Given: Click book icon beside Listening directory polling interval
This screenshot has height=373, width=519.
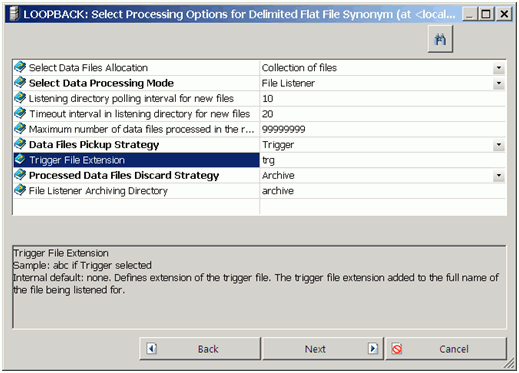Looking at the screenshot, I should pos(20,98).
